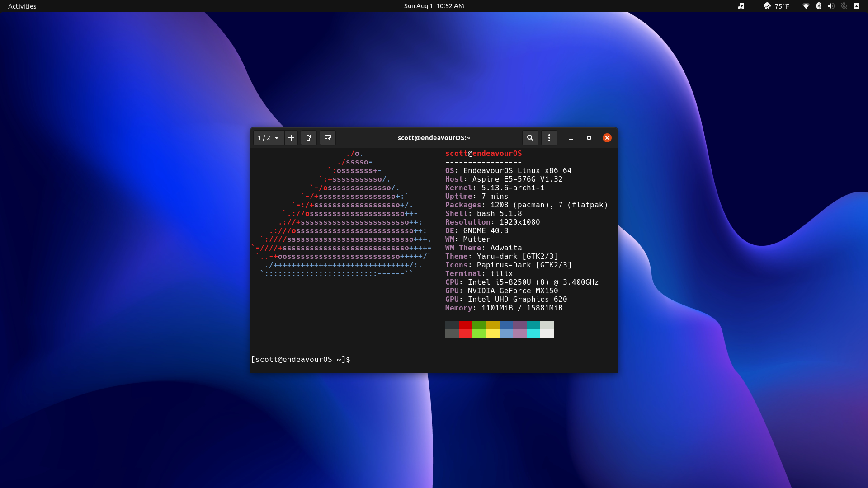The width and height of the screenshot is (868, 488).
Task: Add terminal down split icon
Action: tap(328, 138)
